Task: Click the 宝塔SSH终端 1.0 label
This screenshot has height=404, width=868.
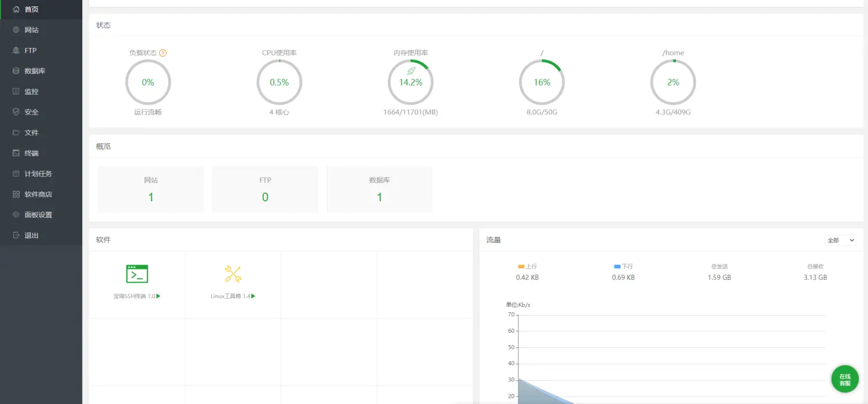Action: (x=134, y=296)
